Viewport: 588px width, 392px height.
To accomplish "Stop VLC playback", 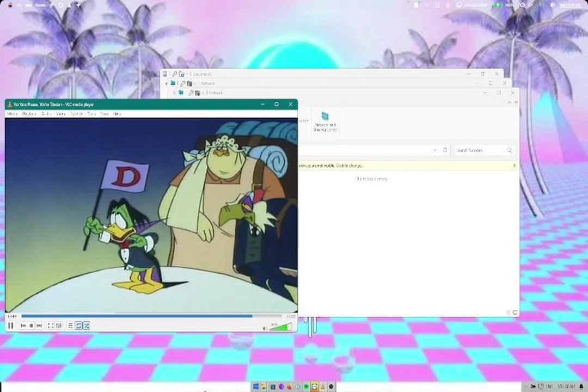I will pos(32,326).
